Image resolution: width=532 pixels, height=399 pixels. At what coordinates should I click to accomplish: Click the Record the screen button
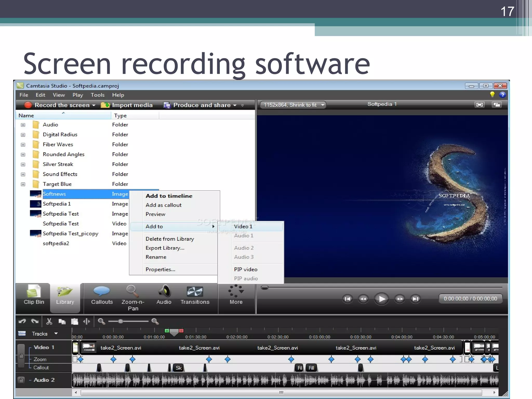click(57, 105)
